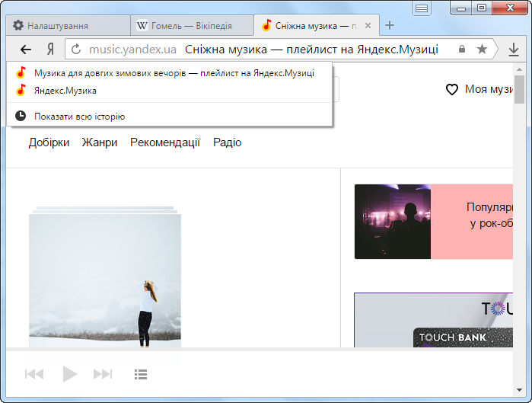The height and width of the screenshot is (403, 532).
Task: Open history entry Музика для довгих зимових вечорів
Action: coord(169,73)
